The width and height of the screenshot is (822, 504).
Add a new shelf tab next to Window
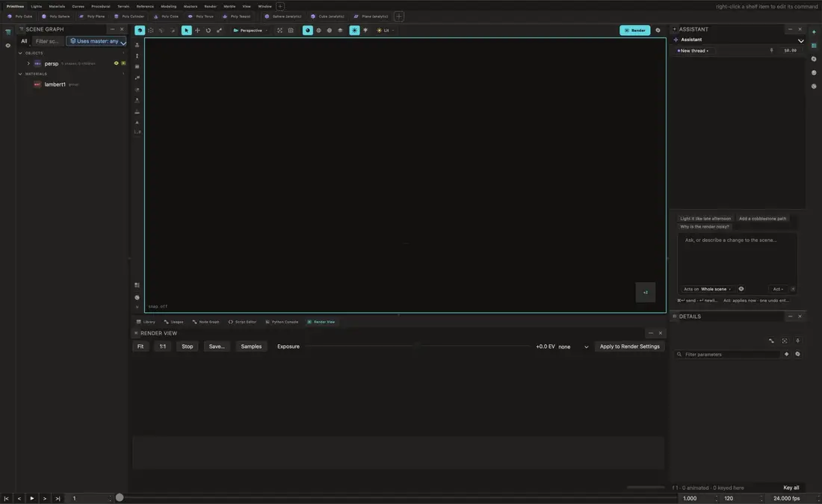[x=280, y=6]
